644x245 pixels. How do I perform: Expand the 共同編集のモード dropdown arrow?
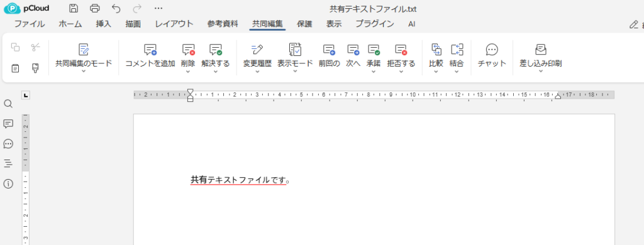pos(84,72)
